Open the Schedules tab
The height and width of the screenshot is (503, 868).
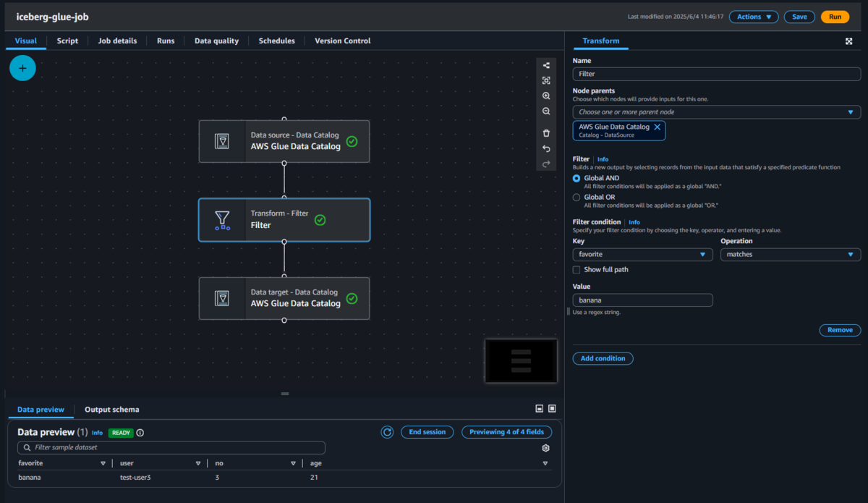(277, 41)
